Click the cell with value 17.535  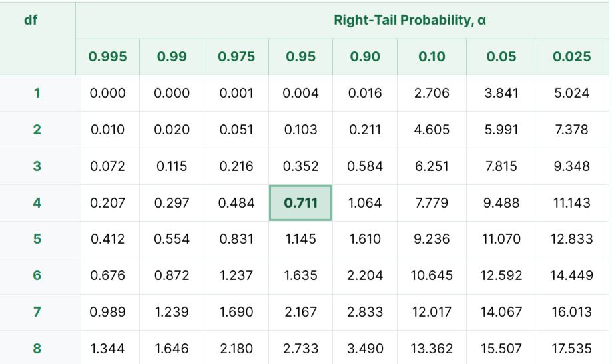click(571, 348)
